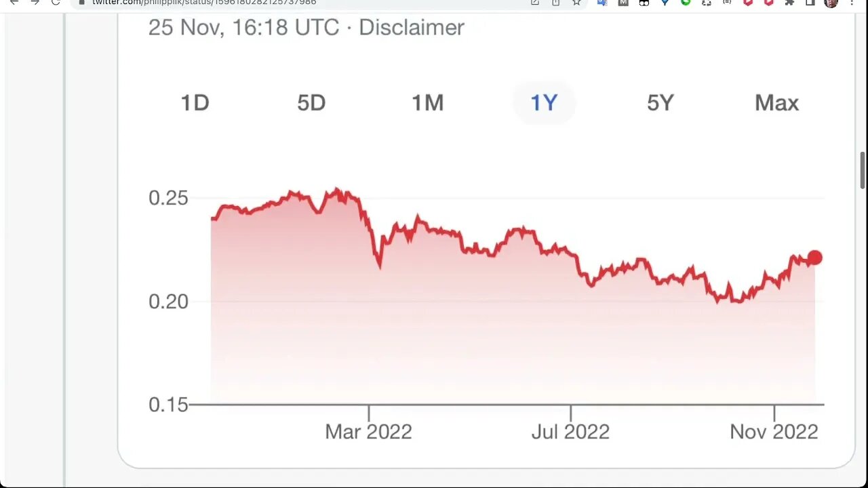Click the twitter.com address bar URL
The height and width of the screenshot is (488, 868).
tap(203, 2)
